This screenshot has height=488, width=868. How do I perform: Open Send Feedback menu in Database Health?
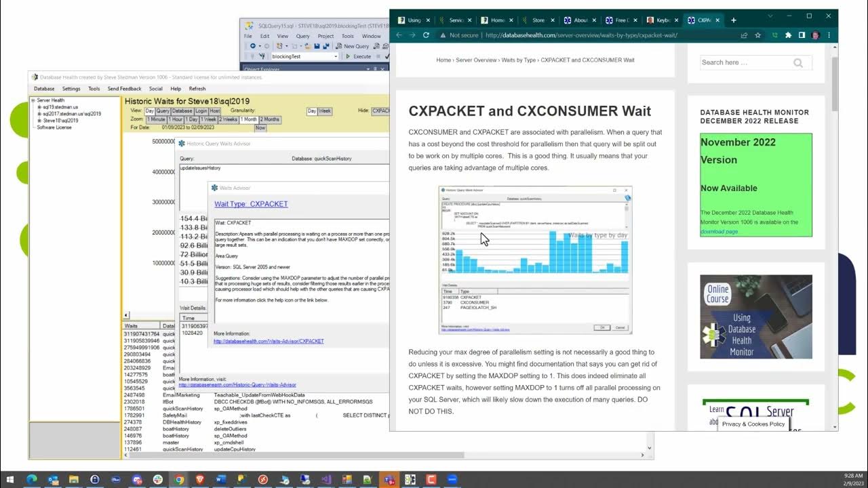pyautogui.click(x=125, y=89)
